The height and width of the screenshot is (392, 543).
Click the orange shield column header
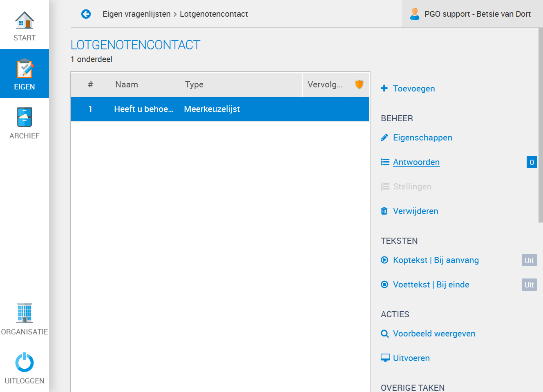click(359, 84)
